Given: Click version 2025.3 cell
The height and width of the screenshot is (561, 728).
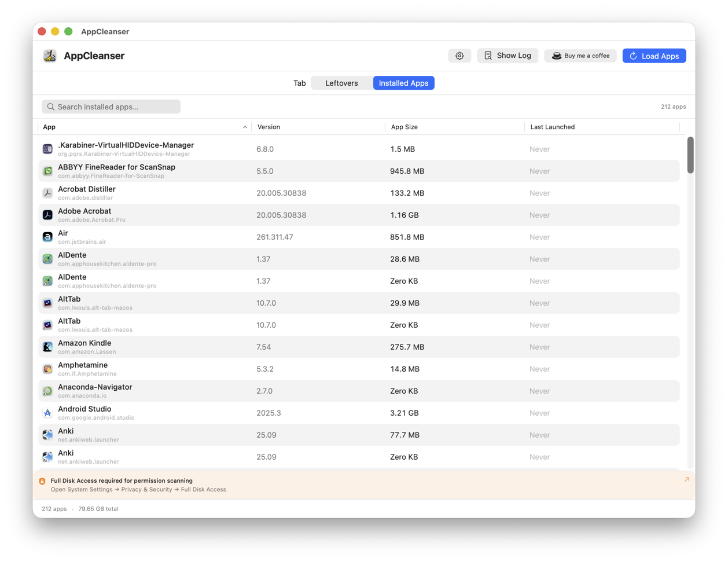Looking at the screenshot, I should 269,413.
